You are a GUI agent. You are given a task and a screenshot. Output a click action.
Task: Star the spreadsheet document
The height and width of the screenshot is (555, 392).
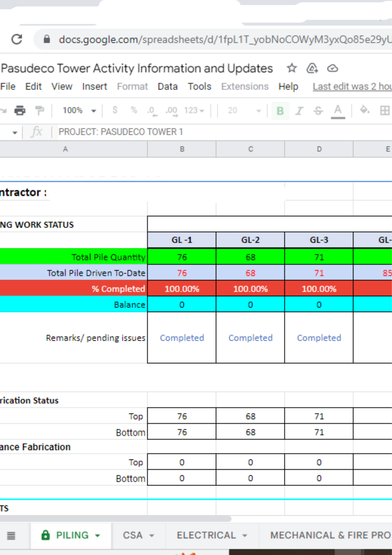292,68
